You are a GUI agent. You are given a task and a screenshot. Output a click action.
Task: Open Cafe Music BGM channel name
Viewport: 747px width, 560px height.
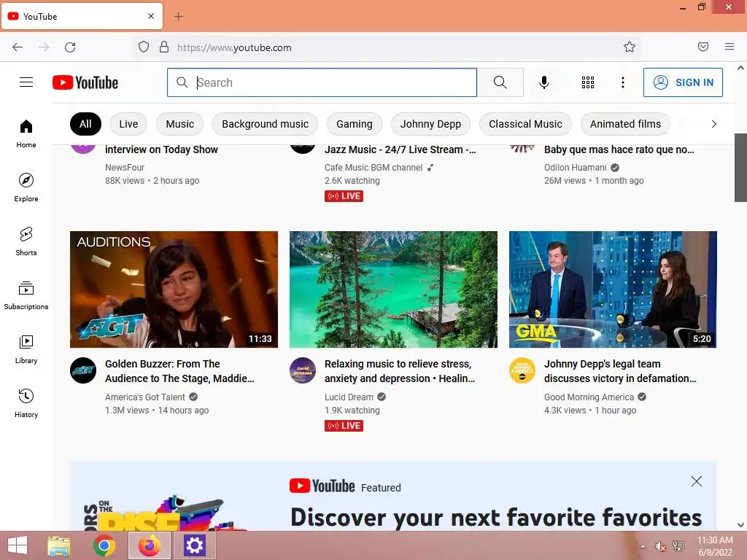tap(373, 168)
